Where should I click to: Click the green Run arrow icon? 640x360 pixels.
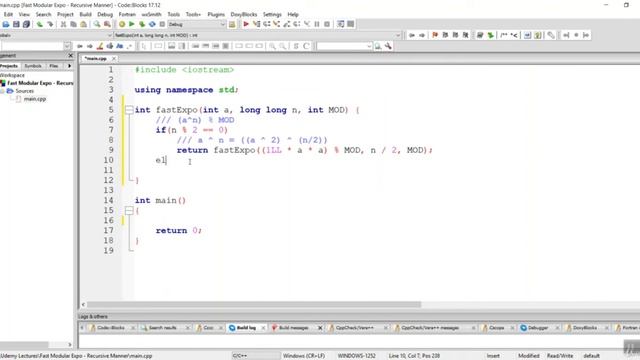coord(131,24)
